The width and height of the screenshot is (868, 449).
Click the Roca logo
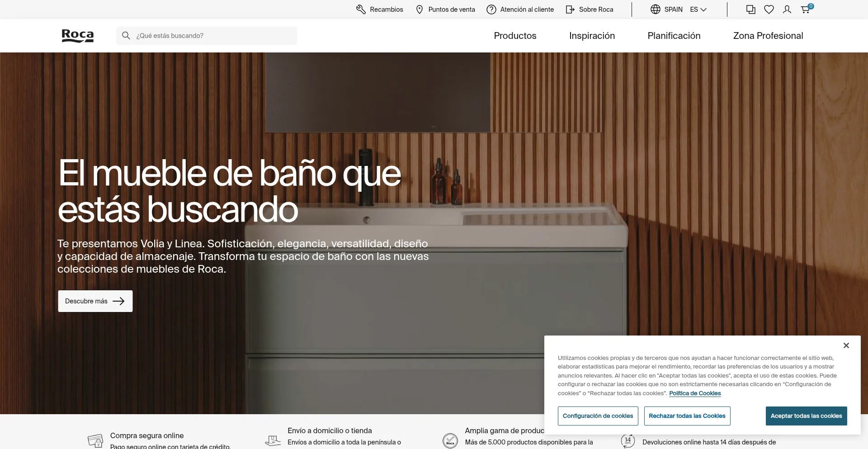(x=78, y=36)
